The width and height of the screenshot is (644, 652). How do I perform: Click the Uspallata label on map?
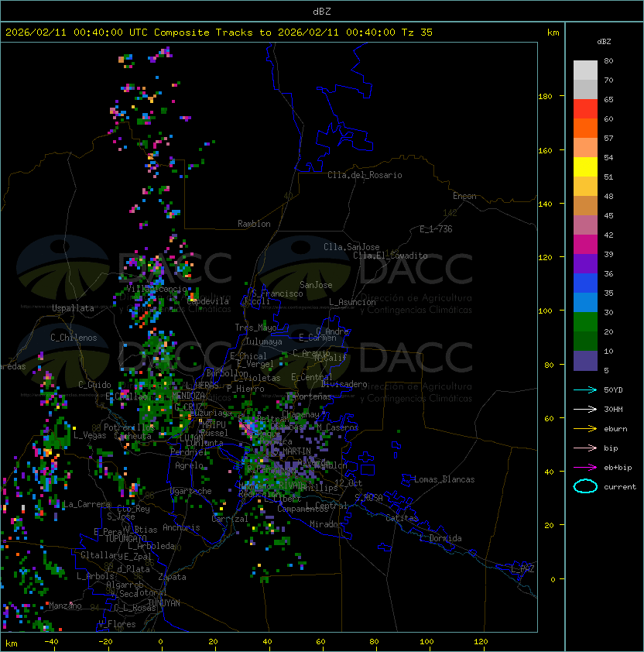(74, 308)
